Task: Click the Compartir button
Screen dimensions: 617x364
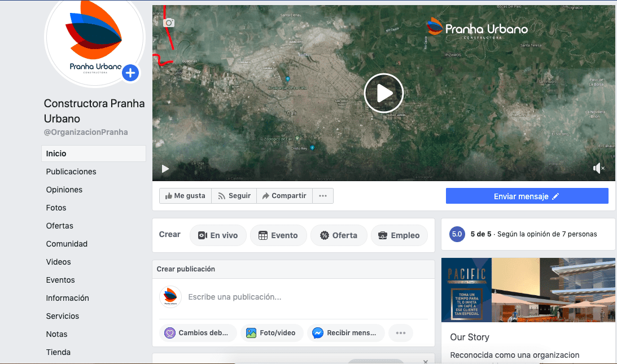Action: (285, 196)
